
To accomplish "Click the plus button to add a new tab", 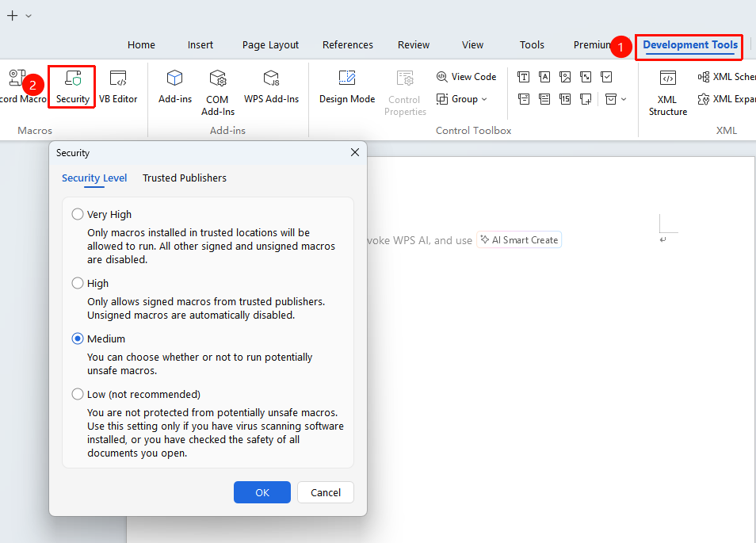I will (13, 16).
